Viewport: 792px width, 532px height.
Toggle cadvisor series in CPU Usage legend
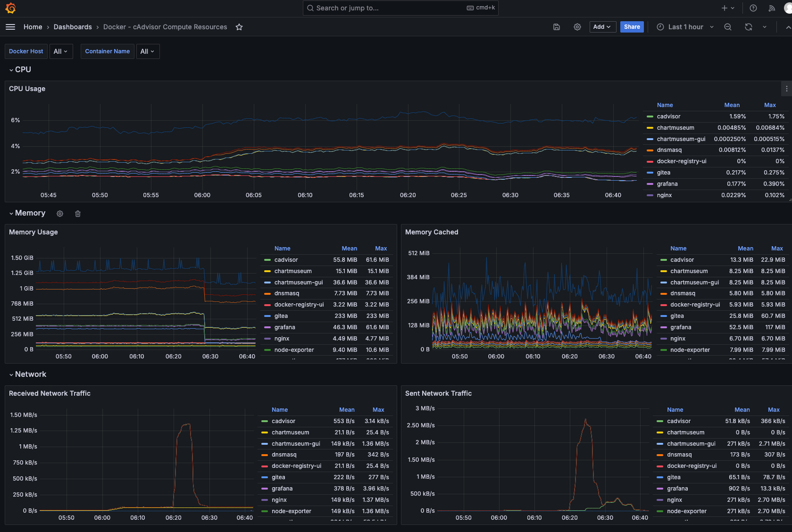click(x=668, y=116)
